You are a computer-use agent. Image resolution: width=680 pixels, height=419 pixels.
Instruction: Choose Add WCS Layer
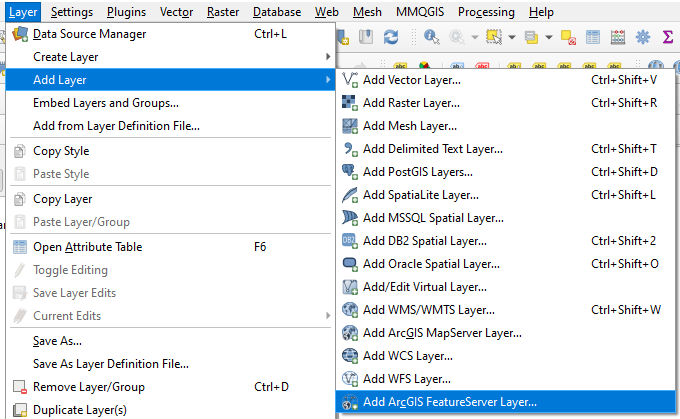[506, 356]
